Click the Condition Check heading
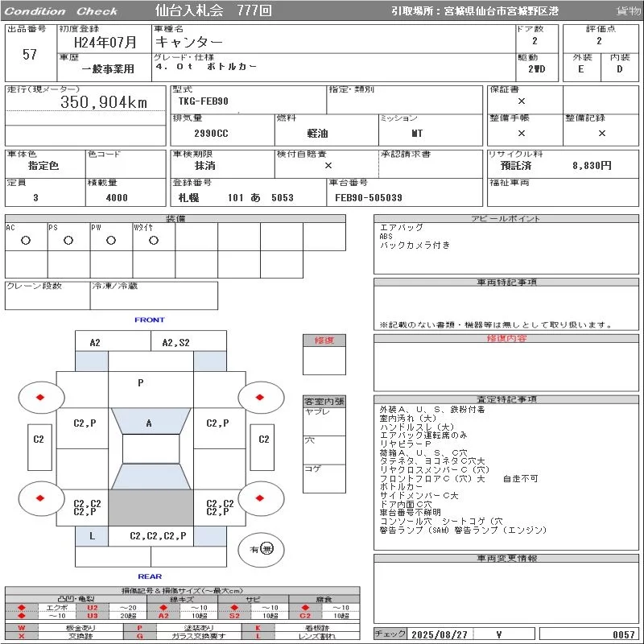The width and height of the screenshot is (644, 644). [61, 11]
